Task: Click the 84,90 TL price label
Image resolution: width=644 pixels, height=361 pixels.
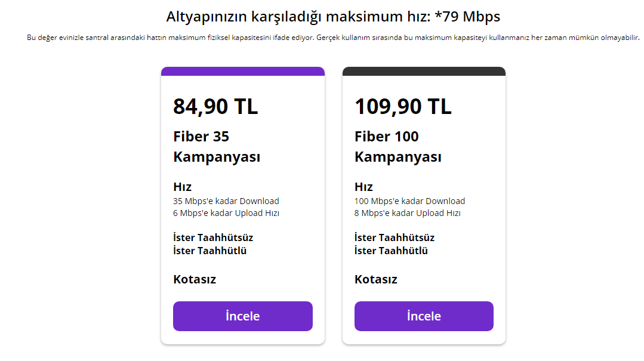Action: point(215,107)
